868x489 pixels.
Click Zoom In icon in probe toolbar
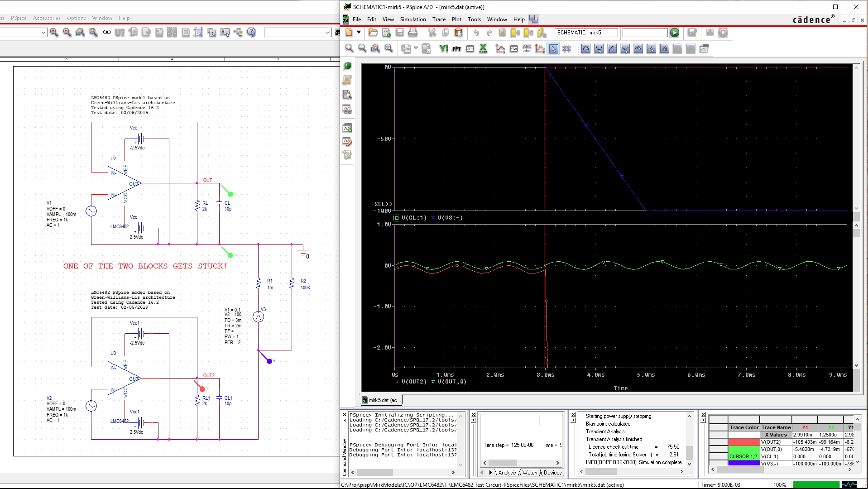349,48
